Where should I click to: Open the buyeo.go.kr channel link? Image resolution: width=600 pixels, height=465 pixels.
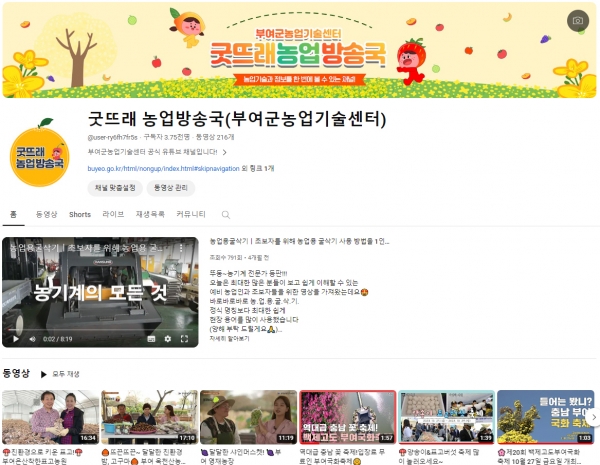tap(163, 169)
